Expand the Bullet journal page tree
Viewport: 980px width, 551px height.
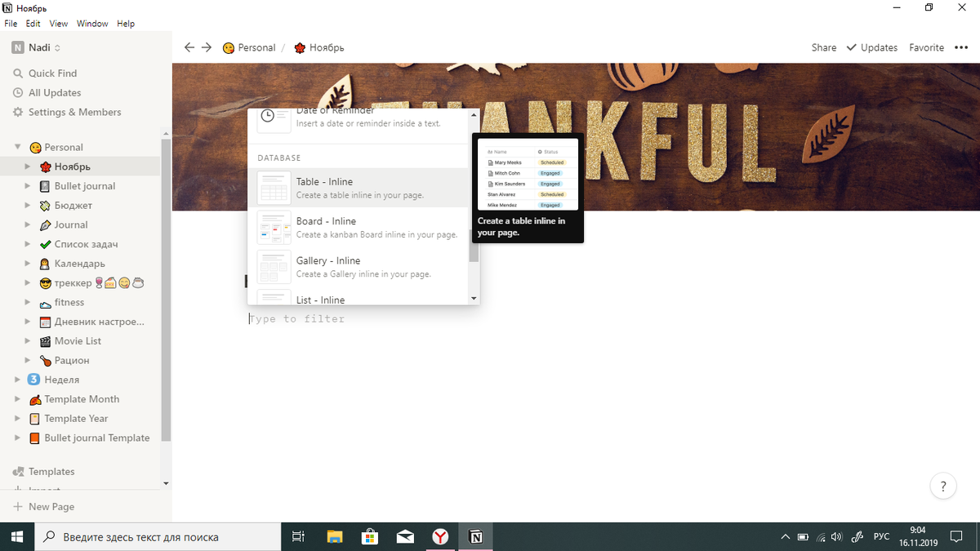tap(29, 186)
